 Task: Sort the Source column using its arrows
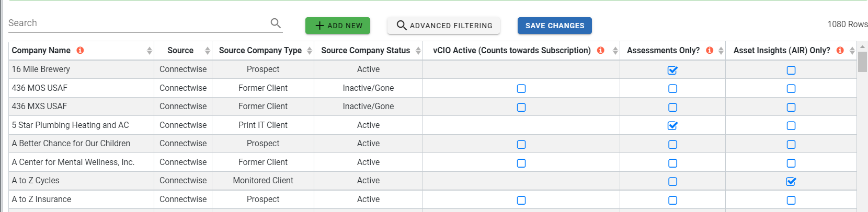point(207,51)
